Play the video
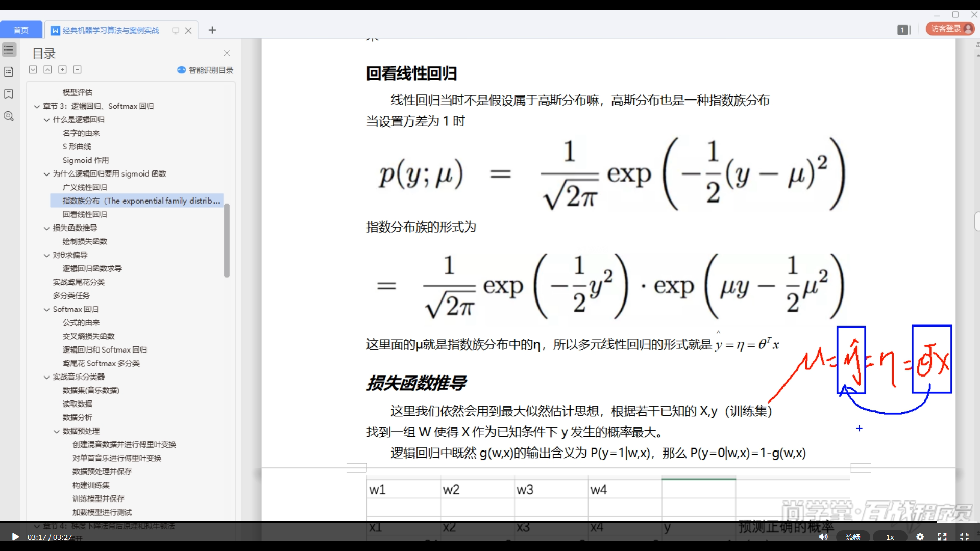The width and height of the screenshot is (980, 551). (x=15, y=537)
